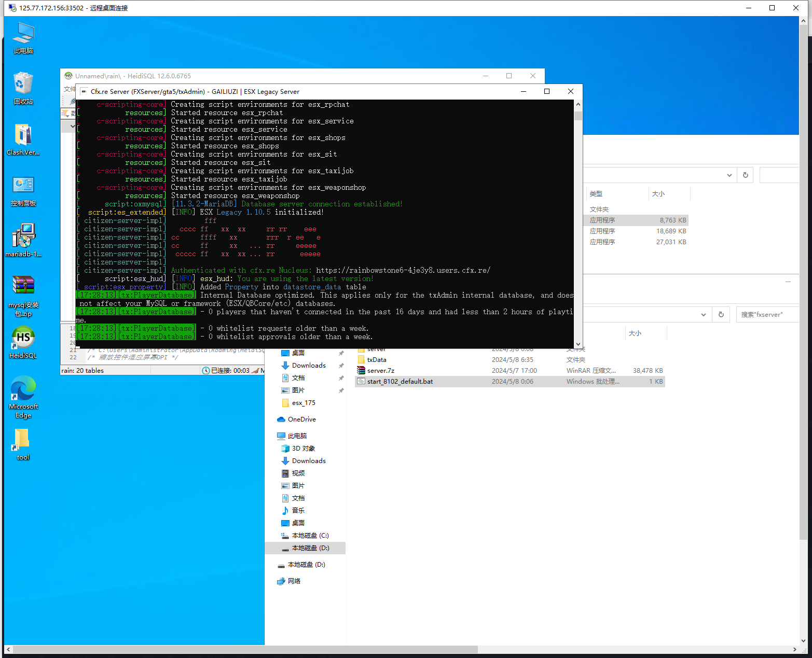
Task: Pin icon beside Downloads in quick access
Action: 341,366
